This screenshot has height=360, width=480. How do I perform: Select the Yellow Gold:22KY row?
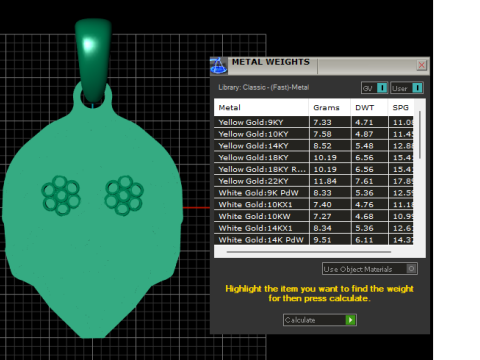point(314,181)
